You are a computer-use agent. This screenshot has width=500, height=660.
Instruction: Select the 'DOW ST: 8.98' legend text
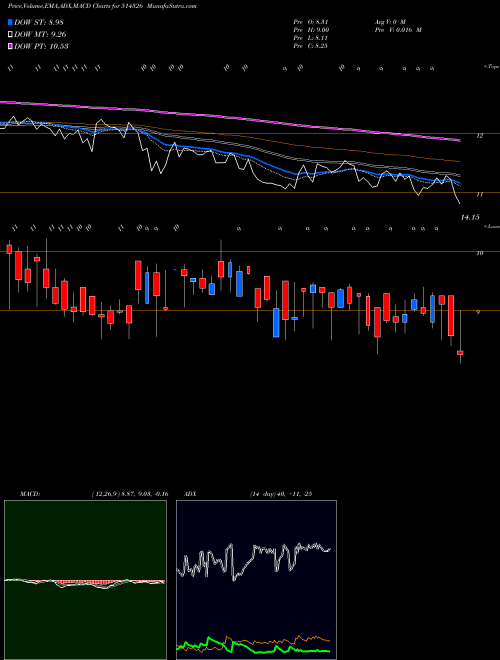coord(39,22)
